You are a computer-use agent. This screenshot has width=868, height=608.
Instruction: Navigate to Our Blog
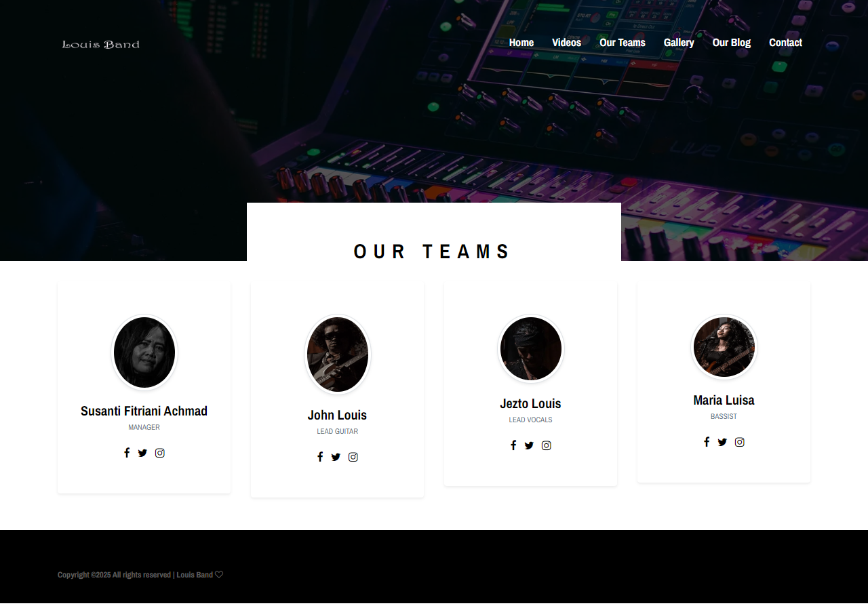click(x=732, y=43)
